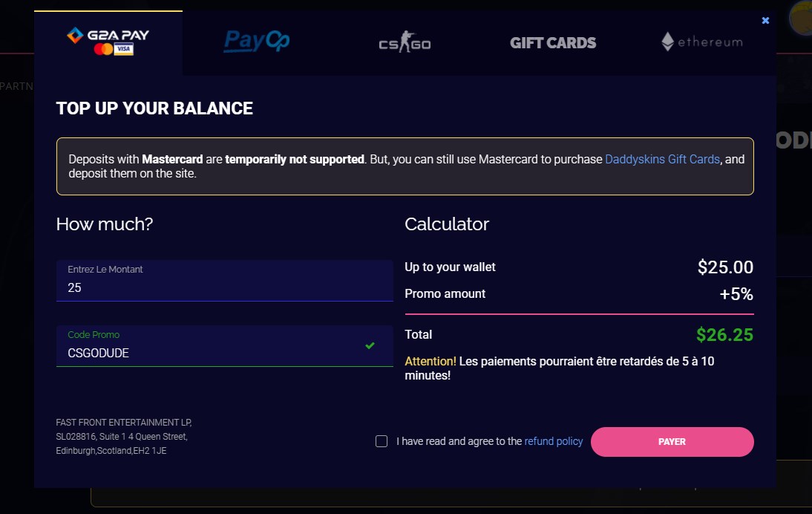Select the G2A PAY tab
Viewport: 812px width, 514px height.
pyautogui.click(x=108, y=42)
